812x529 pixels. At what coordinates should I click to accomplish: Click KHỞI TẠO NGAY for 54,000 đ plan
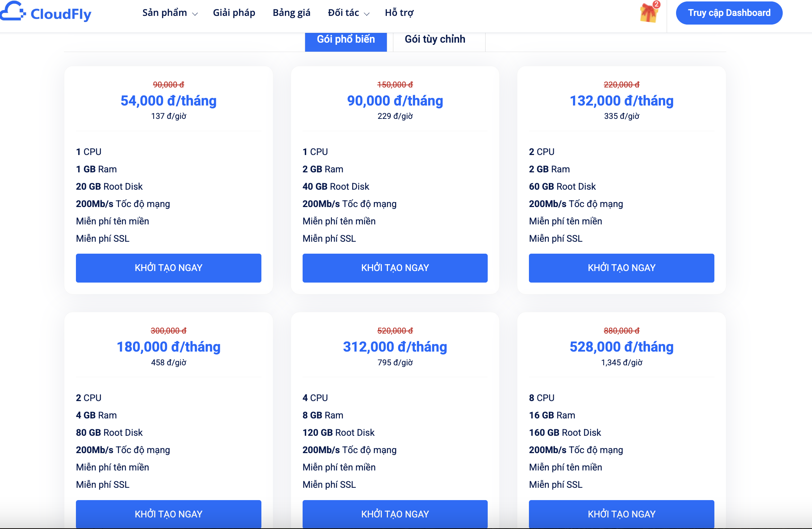click(x=168, y=268)
